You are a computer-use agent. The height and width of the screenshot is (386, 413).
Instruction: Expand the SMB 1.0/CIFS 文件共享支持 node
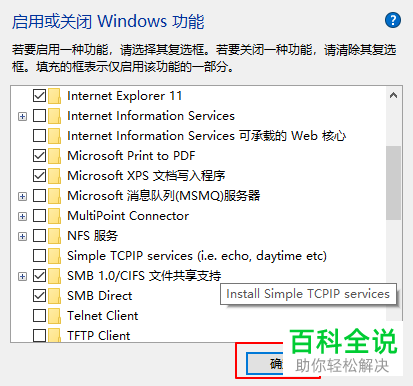tap(22, 276)
